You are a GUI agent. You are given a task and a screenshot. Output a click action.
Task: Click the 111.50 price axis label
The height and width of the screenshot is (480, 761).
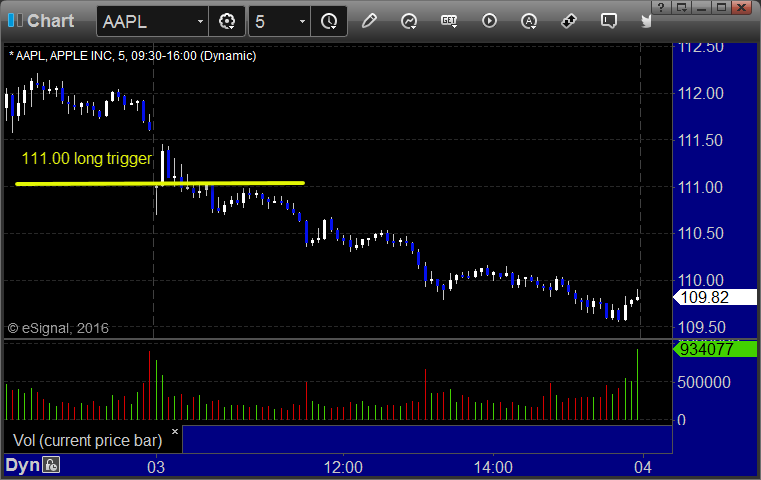click(x=700, y=140)
